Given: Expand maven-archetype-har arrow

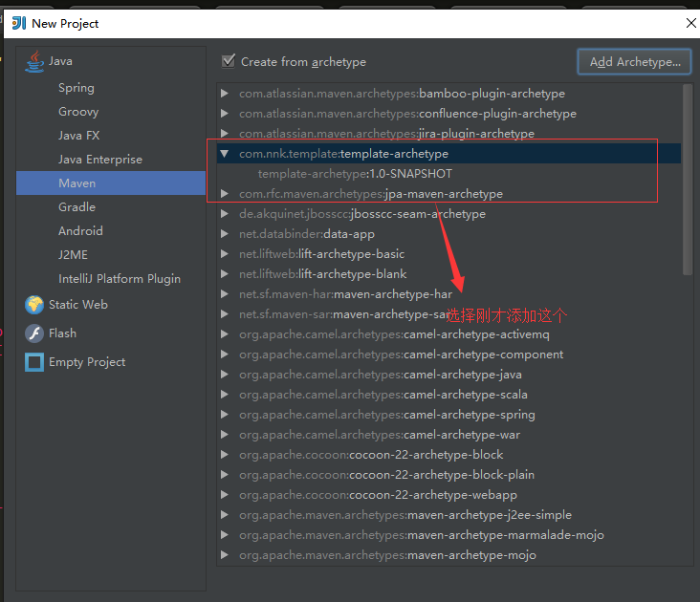Looking at the screenshot, I should tap(225, 294).
